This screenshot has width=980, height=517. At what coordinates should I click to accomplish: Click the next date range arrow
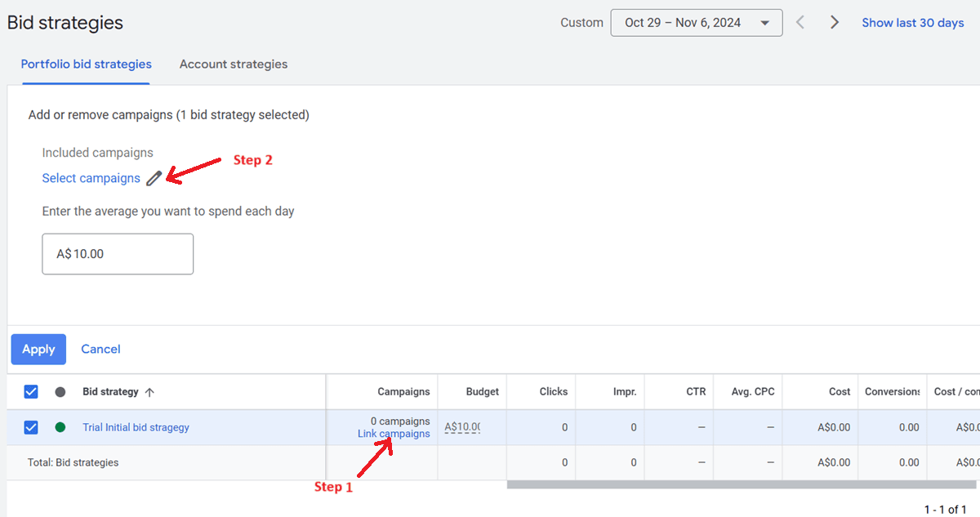coord(834,22)
